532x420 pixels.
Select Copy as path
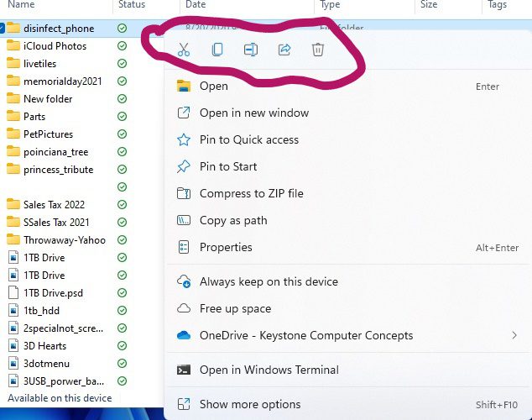coord(347,220)
